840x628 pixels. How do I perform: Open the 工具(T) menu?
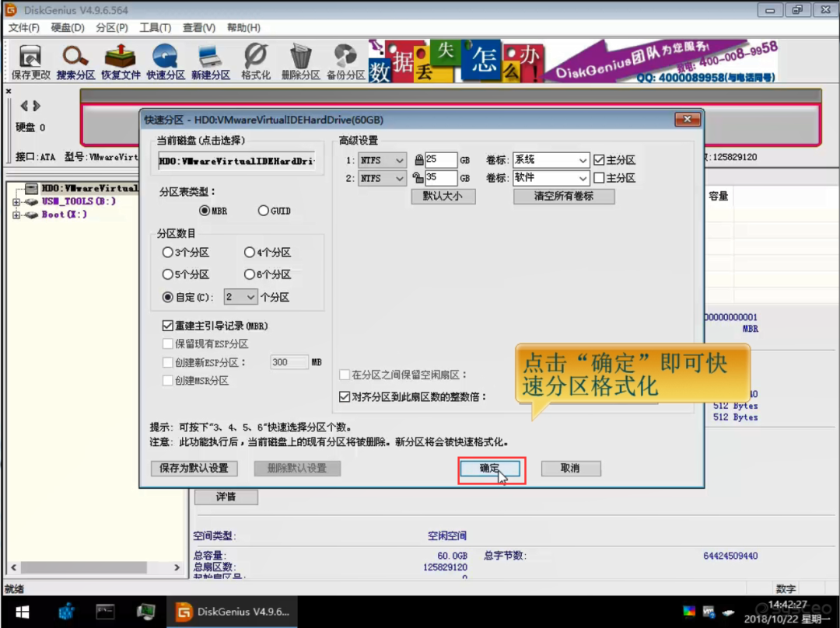tap(155, 27)
